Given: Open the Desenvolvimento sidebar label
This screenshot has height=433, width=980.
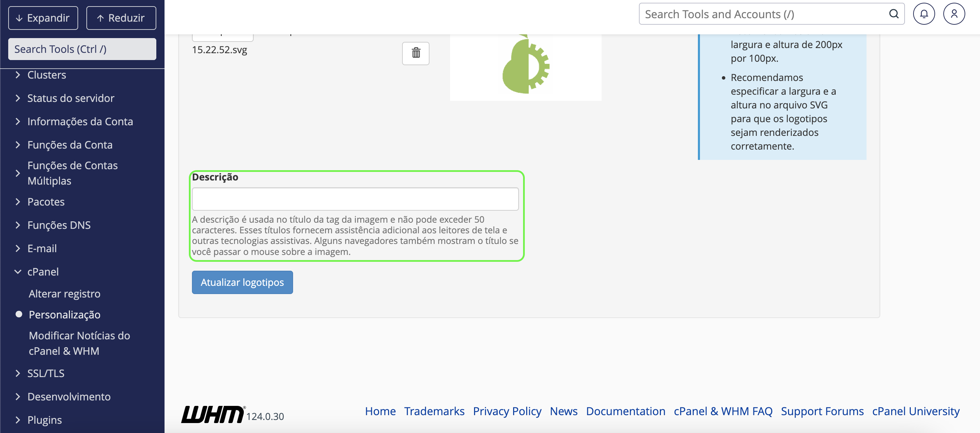Looking at the screenshot, I should [x=69, y=396].
